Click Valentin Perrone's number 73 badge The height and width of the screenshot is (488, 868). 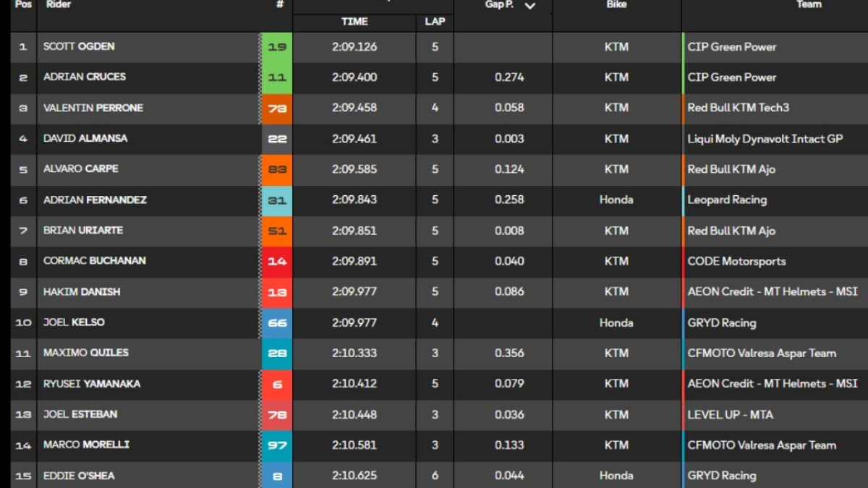coord(277,108)
